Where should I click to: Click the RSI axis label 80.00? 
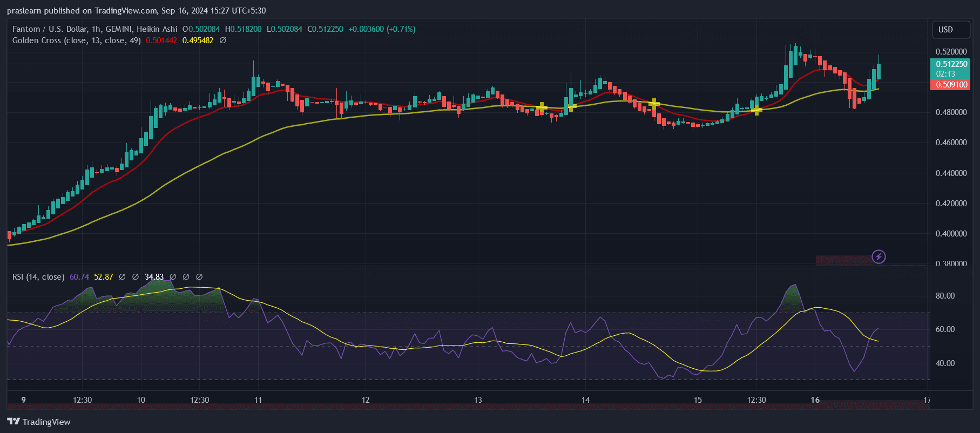click(x=945, y=296)
